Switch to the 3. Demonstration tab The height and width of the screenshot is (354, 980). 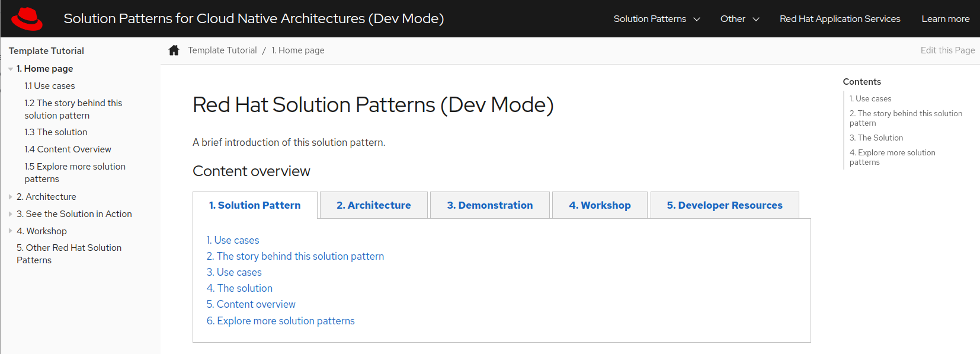pyautogui.click(x=490, y=205)
